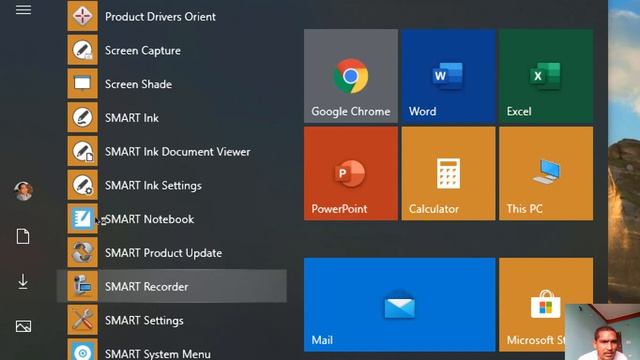Click the SMART Ink Document Viewer icon
640x360 pixels.
[82, 151]
